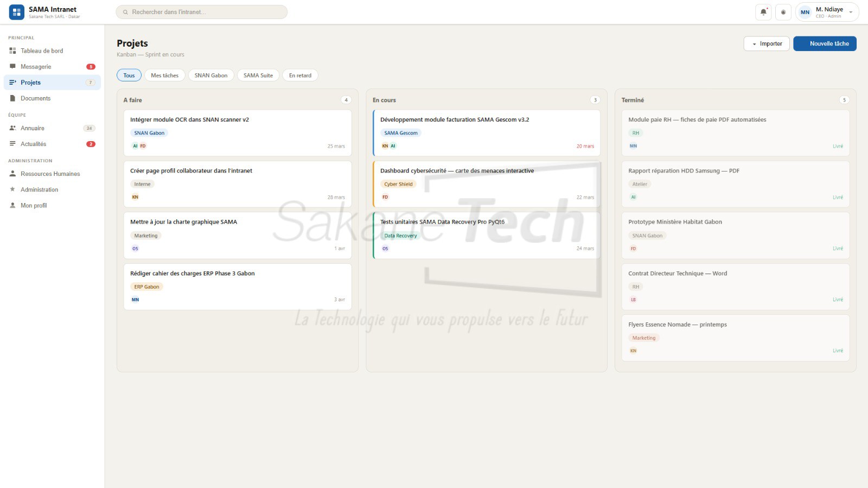Create a Nouvelle tâche

(825, 44)
